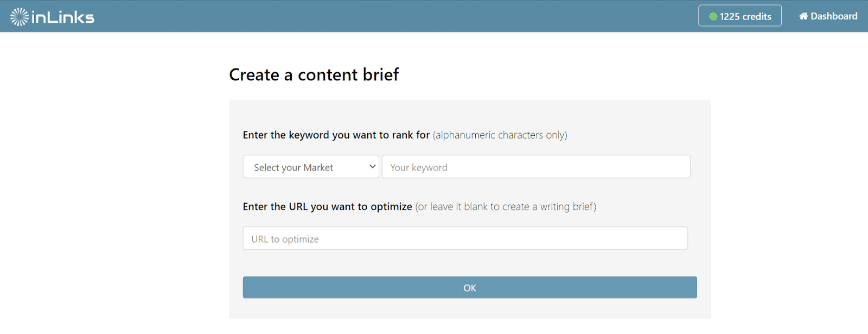868x334 pixels.
Task: Open the 1225 credits button
Action: (x=740, y=16)
